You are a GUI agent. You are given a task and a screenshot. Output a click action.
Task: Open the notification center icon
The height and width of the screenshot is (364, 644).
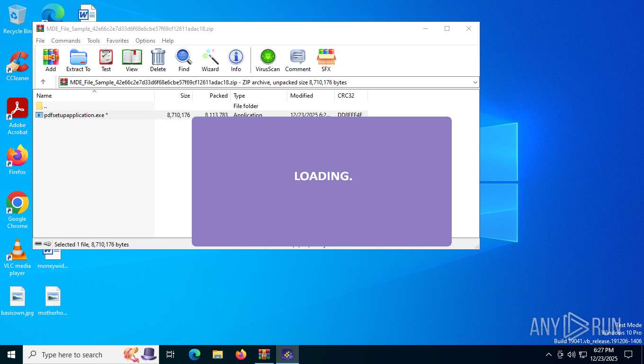click(628, 355)
